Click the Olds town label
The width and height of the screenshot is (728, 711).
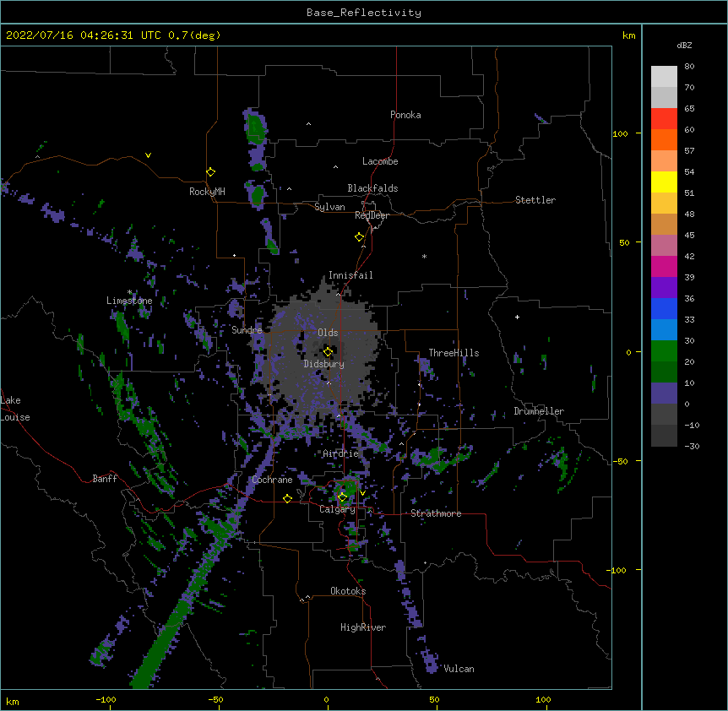328,333
